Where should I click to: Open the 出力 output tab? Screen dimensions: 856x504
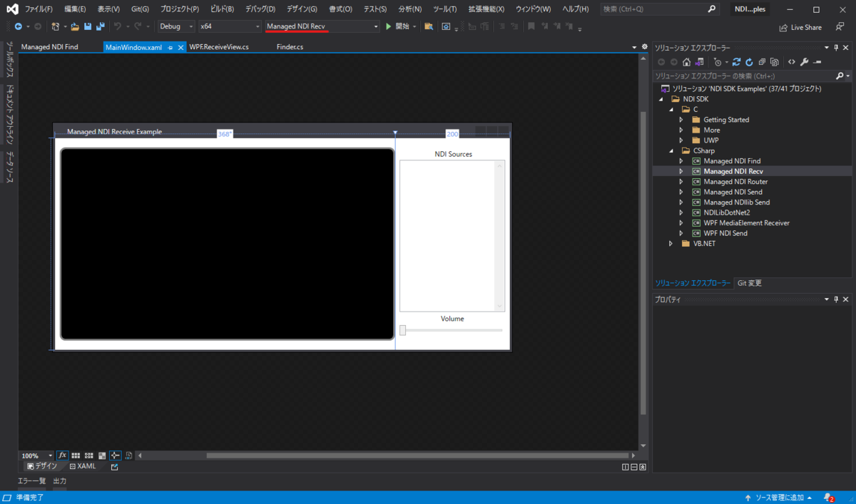pyautogui.click(x=59, y=481)
